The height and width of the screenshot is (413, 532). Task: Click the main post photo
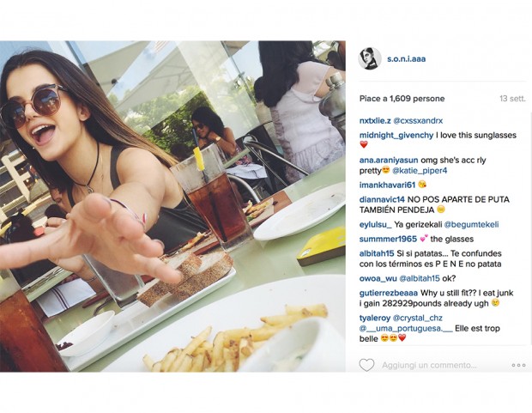click(172, 206)
